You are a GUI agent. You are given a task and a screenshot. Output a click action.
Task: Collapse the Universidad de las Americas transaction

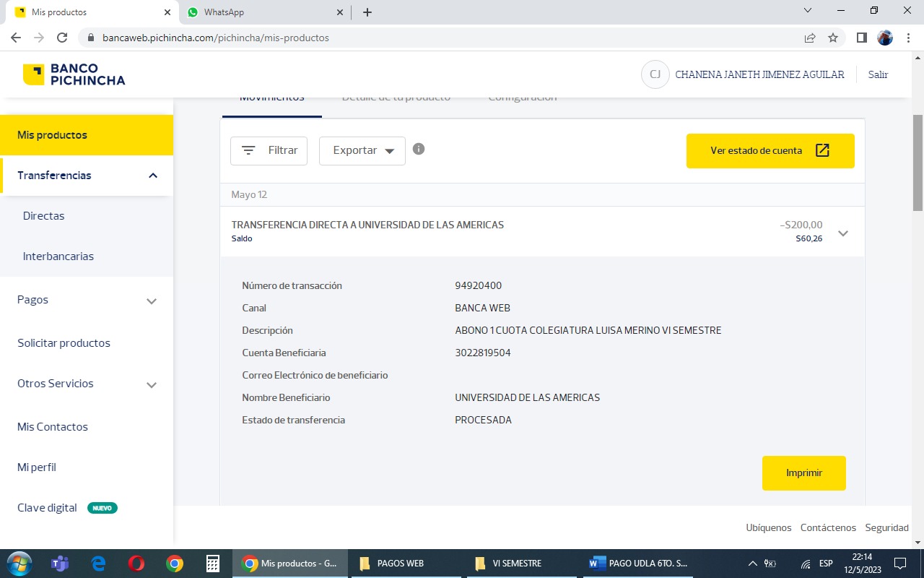(x=842, y=233)
